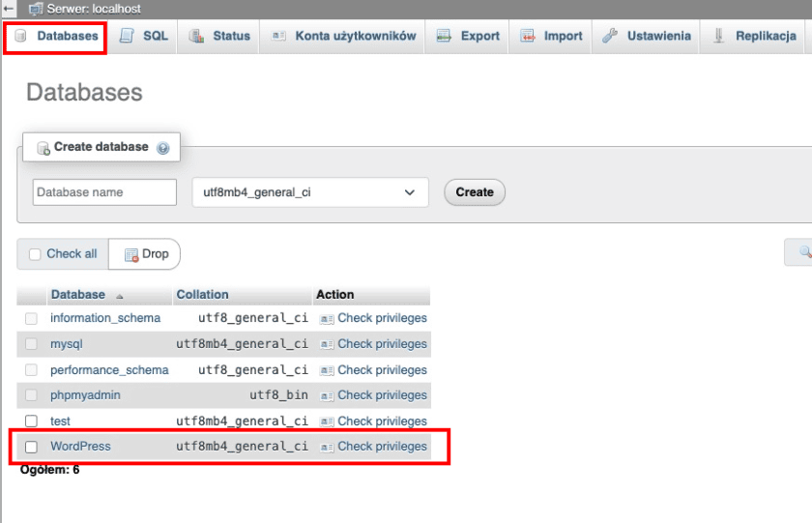Click the search magnifier icon
The image size is (812, 523).
(x=805, y=251)
